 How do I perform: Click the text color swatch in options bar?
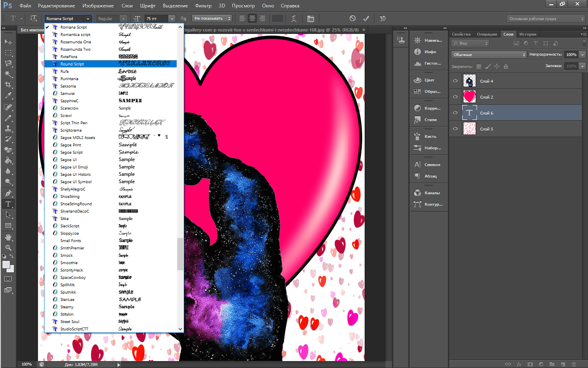(277, 18)
